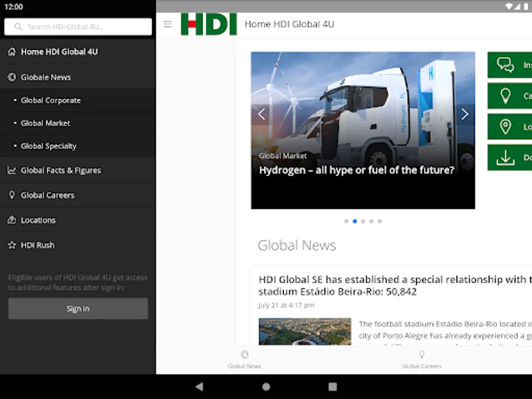Open the Global Corporate sub-item

tap(78, 100)
